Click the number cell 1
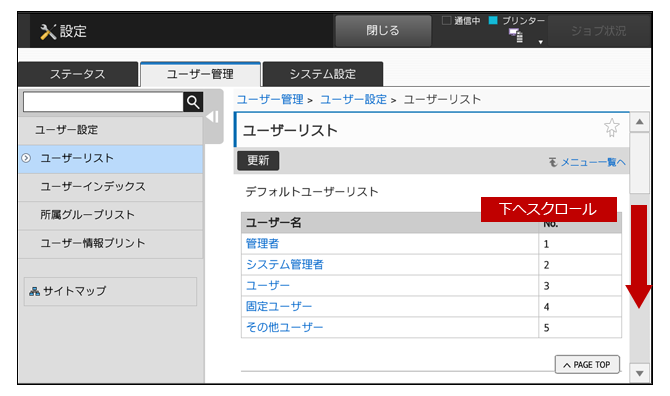The height and width of the screenshot is (396, 670). point(580,244)
